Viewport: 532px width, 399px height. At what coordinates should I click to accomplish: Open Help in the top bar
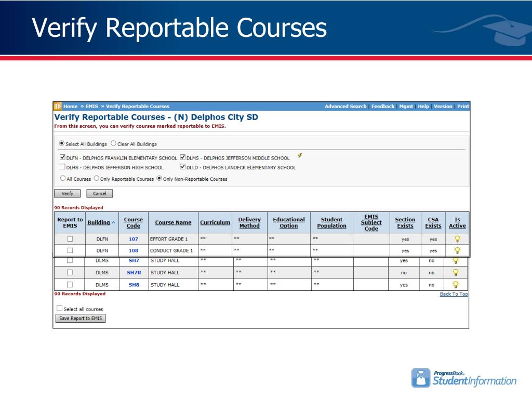pyautogui.click(x=423, y=106)
